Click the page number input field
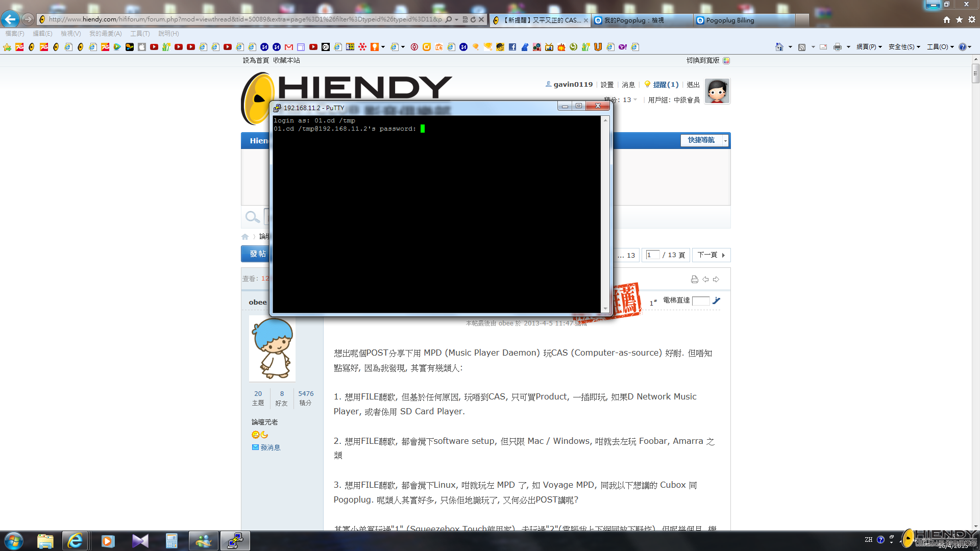Viewport: 980px width, 551px height. click(x=652, y=255)
